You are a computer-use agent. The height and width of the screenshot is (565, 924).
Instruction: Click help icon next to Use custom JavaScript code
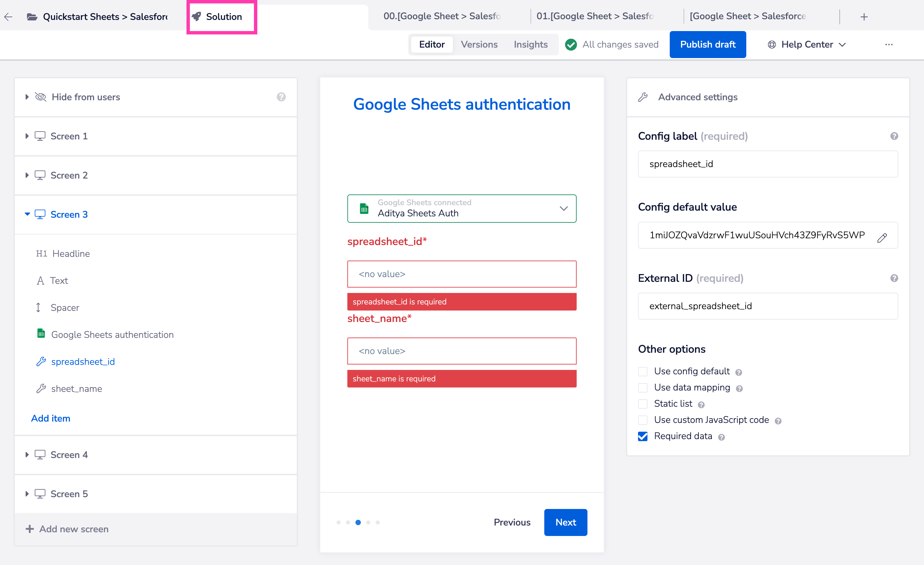(x=778, y=421)
